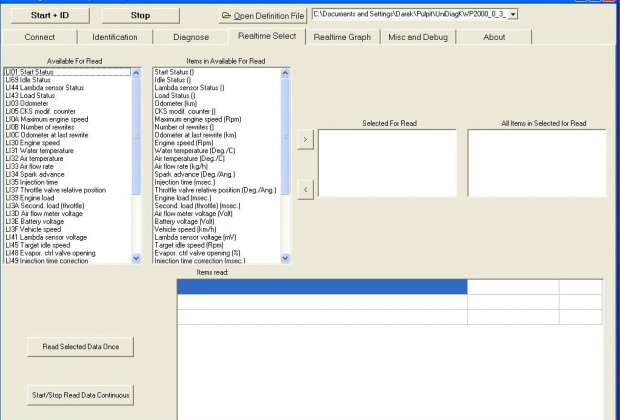Open the Realtime Graph tab

click(x=342, y=37)
